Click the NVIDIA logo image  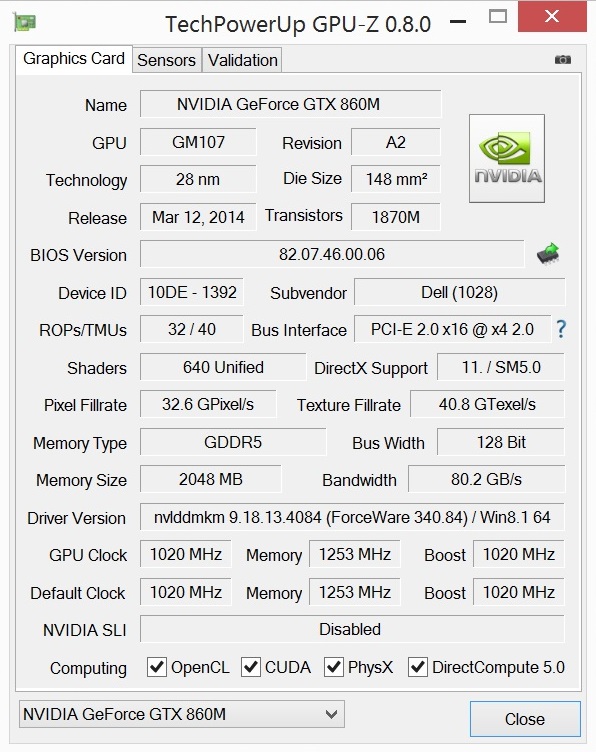tap(507, 158)
